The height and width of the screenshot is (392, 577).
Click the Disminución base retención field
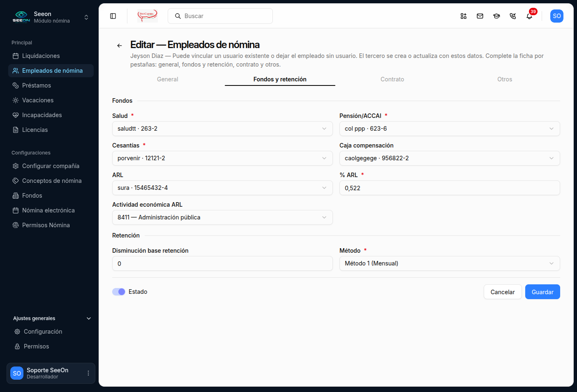pyautogui.click(x=222, y=263)
